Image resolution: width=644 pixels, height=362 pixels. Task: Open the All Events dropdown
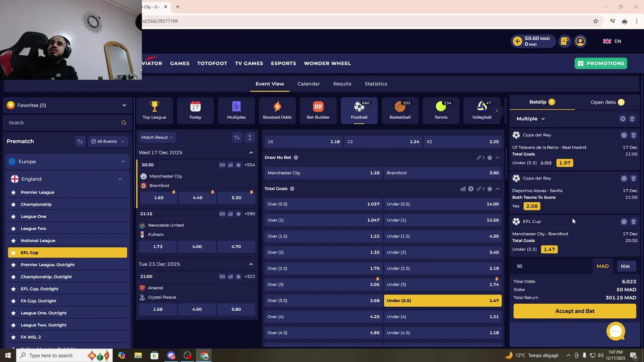click(x=108, y=141)
